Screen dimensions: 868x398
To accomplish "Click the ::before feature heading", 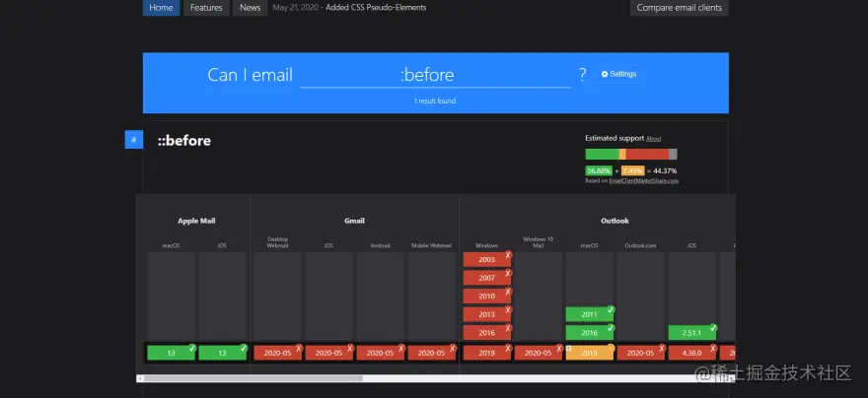I will [x=184, y=141].
